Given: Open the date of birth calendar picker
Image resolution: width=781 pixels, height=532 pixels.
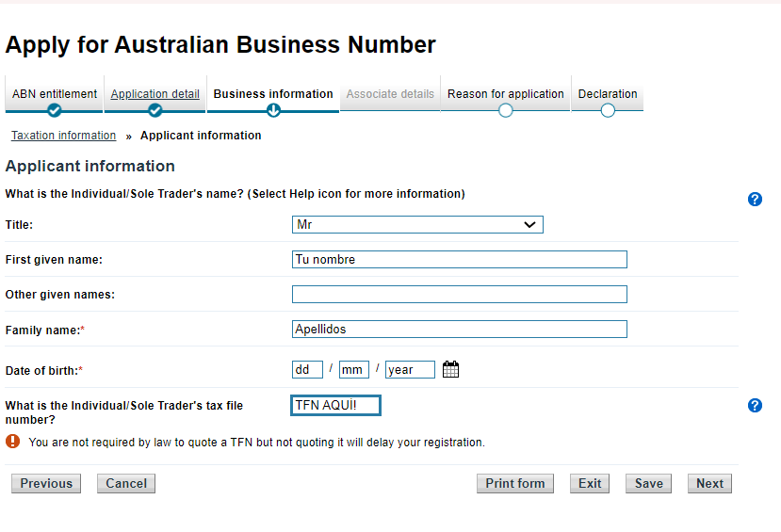Looking at the screenshot, I should [x=450, y=370].
